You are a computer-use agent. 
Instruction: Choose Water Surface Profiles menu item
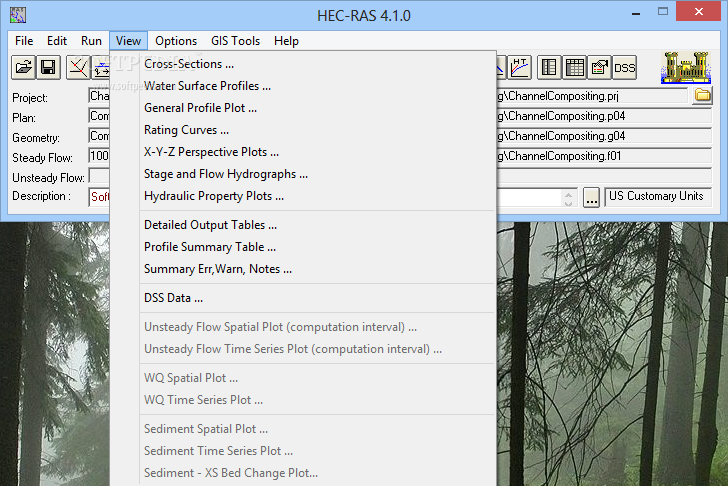pos(303,86)
